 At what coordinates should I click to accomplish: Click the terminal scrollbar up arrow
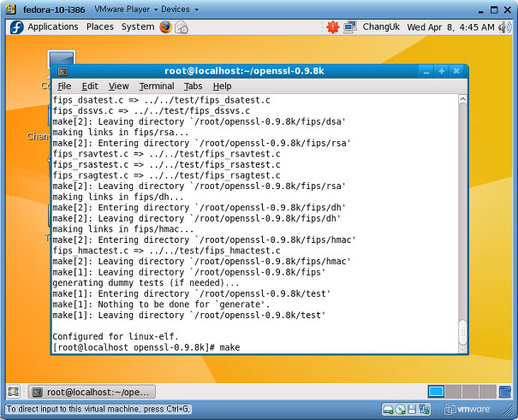(463, 99)
